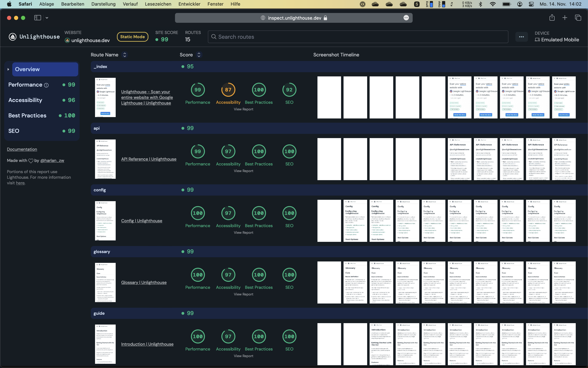Open the Apple menu

point(9,4)
